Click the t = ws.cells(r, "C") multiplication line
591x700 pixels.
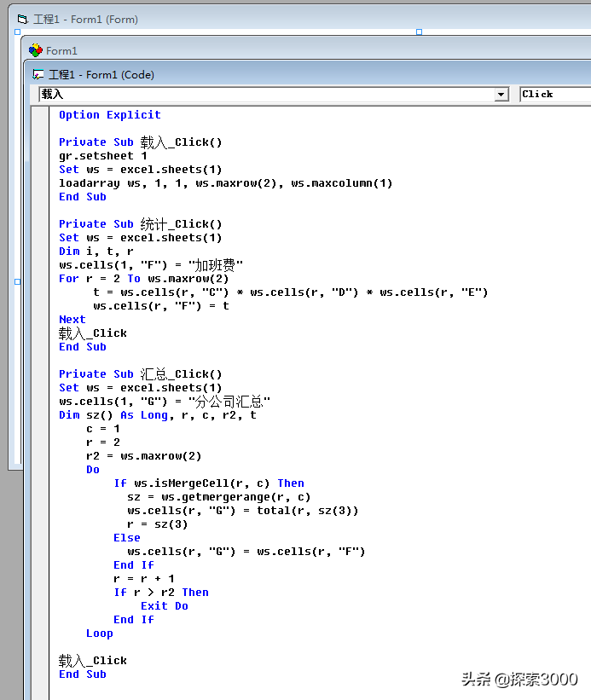(x=291, y=292)
